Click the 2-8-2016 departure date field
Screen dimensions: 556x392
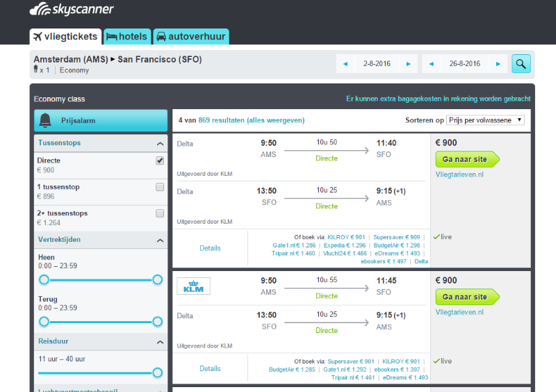click(377, 64)
